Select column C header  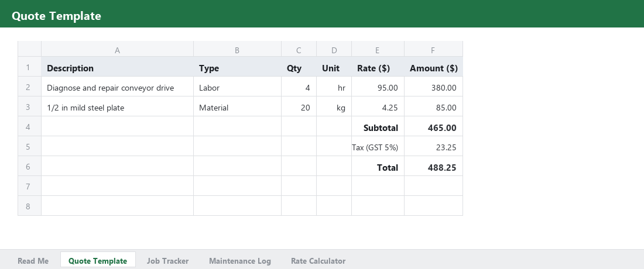(x=299, y=49)
